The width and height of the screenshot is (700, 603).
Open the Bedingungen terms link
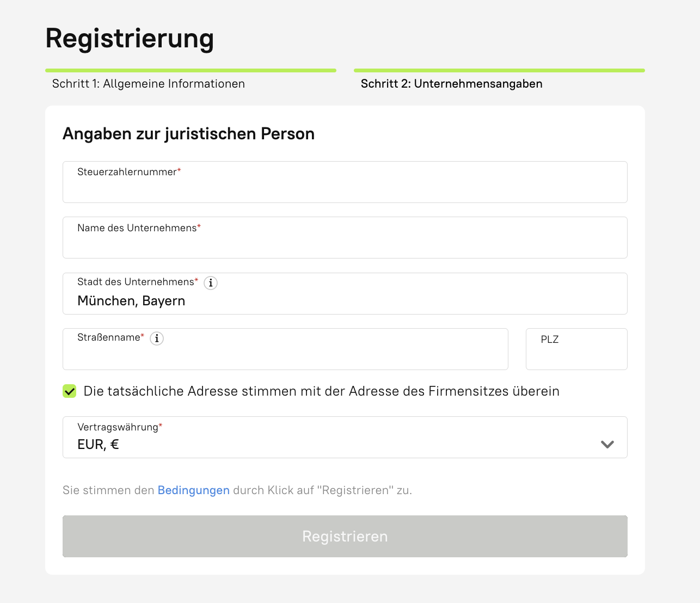click(193, 490)
